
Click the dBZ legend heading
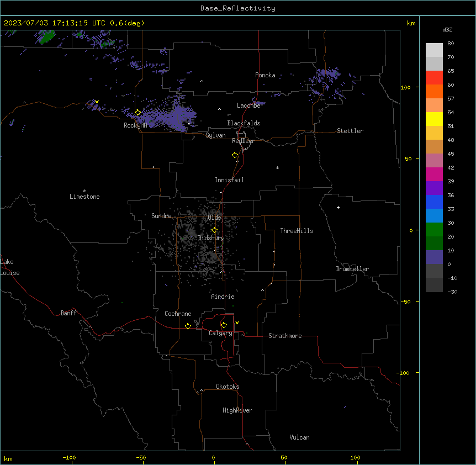coord(447,29)
